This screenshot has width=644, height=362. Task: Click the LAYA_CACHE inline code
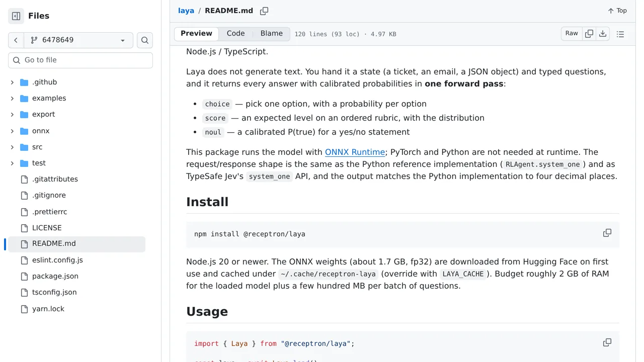click(x=463, y=274)
